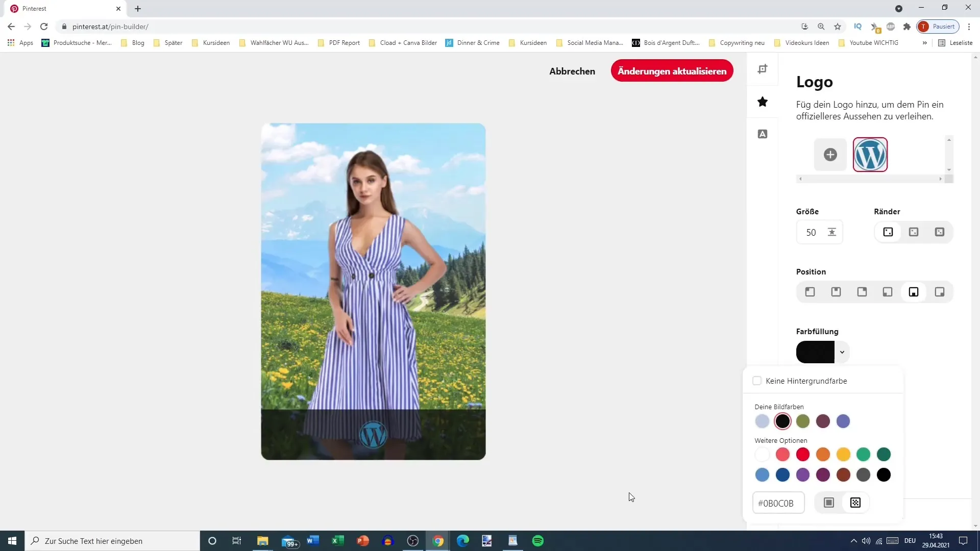The width and height of the screenshot is (980, 551).
Task: Open the crop tool in the sidebar
Action: [763, 69]
